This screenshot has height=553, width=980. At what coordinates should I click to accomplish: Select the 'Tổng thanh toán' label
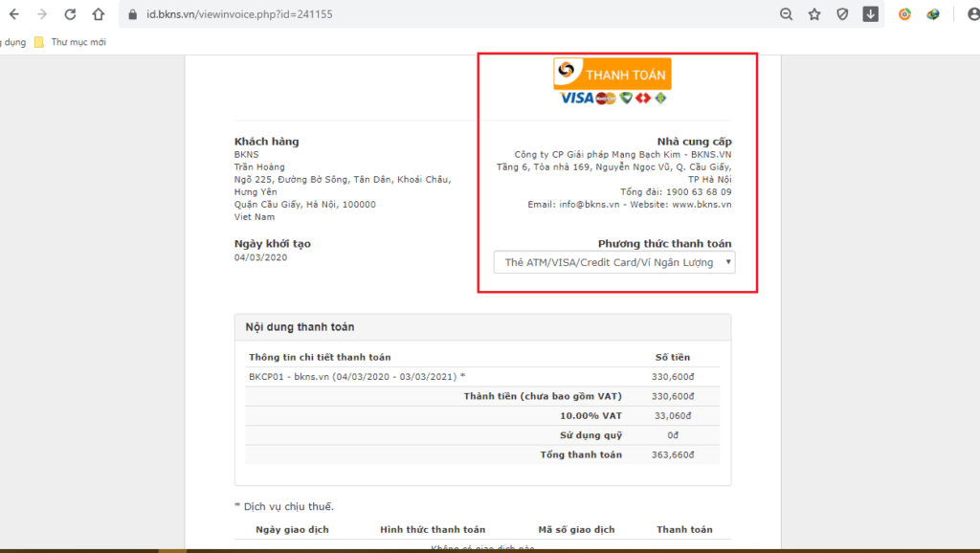tap(581, 454)
